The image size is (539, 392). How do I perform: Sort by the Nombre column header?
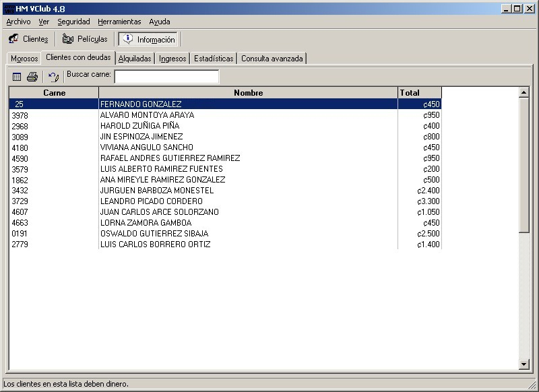pos(248,93)
